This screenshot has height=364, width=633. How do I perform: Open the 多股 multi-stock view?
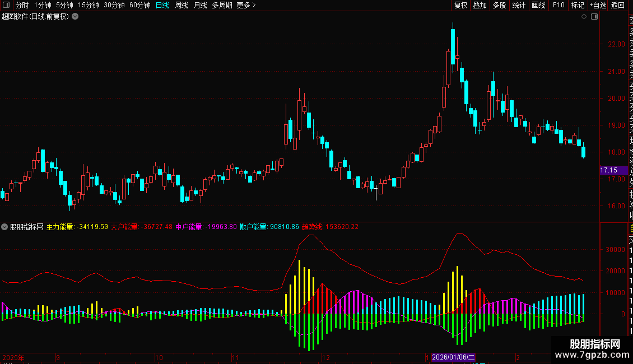[499, 5]
